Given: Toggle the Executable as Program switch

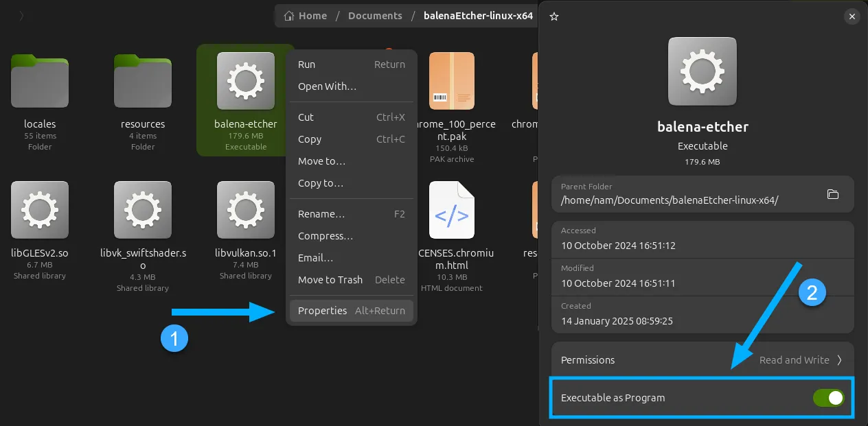Looking at the screenshot, I should coord(828,398).
